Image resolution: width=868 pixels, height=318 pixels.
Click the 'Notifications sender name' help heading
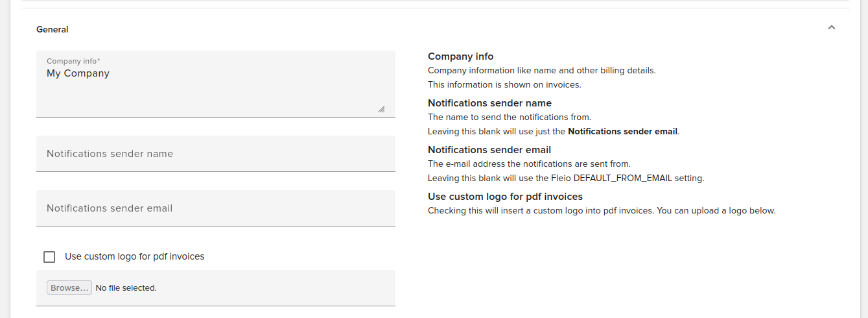tap(489, 103)
